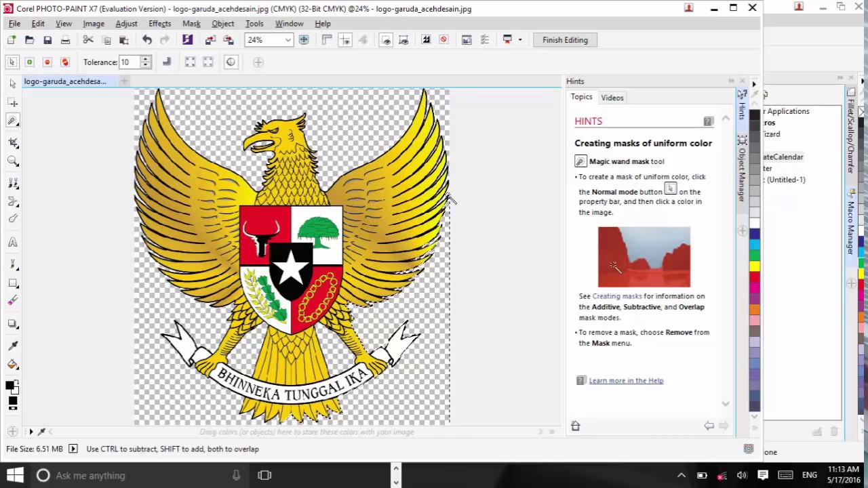Pick the yellow palette swatch

coord(755,266)
